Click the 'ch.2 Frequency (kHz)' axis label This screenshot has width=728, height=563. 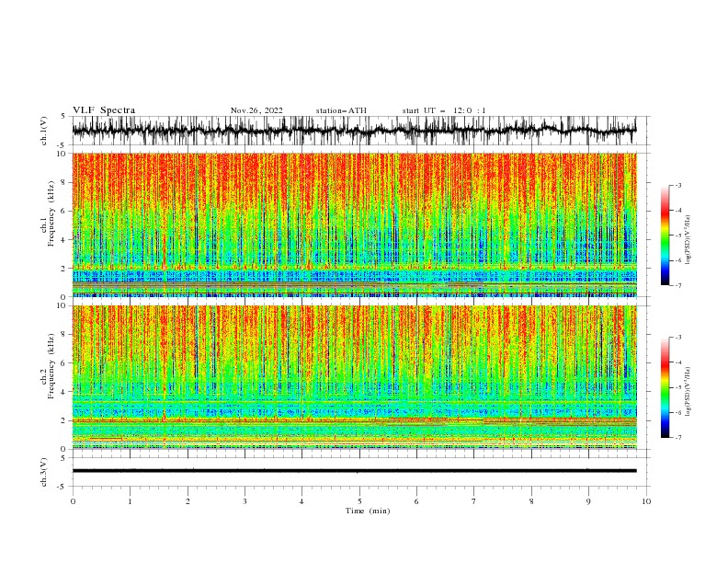tap(48, 379)
